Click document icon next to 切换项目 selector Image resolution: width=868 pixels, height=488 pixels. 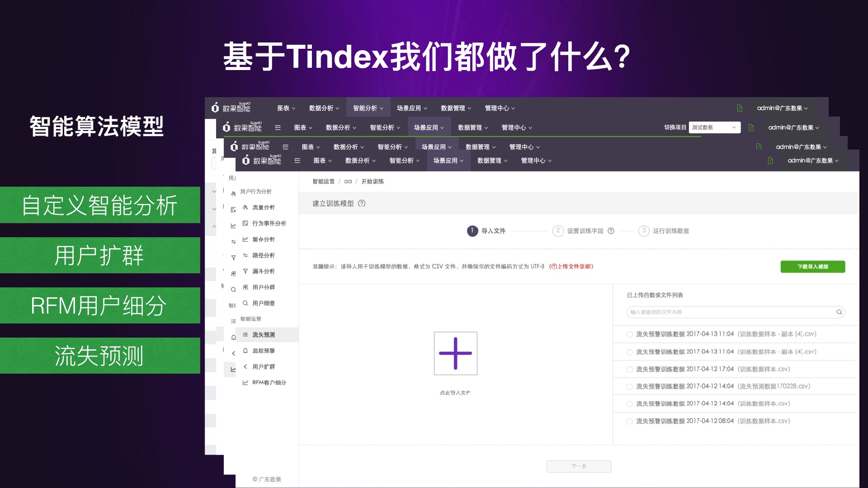coord(751,127)
